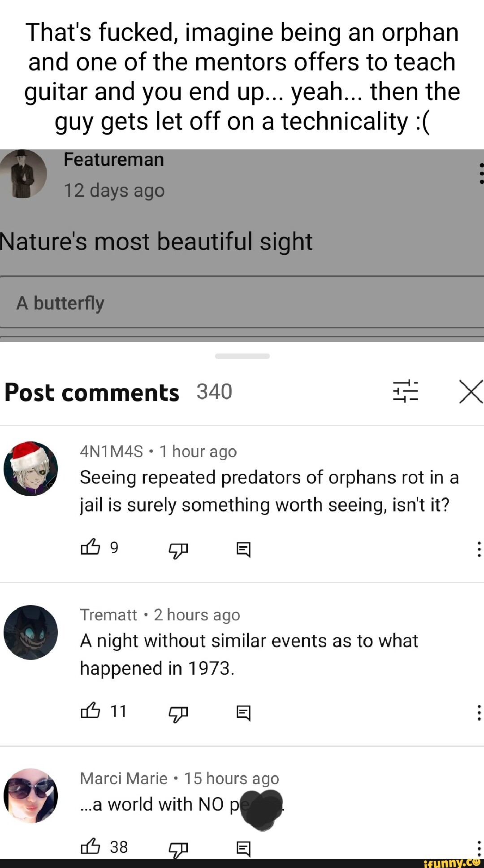
Task: Open Marci Marie's profile picture
Action: coord(30,795)
